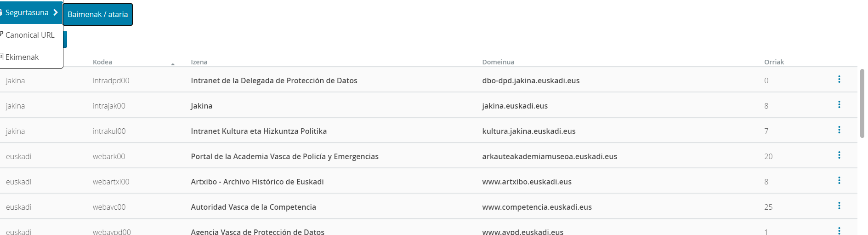Open actions menu for Autoridad Vasca de la Competencia

[839, 206]
